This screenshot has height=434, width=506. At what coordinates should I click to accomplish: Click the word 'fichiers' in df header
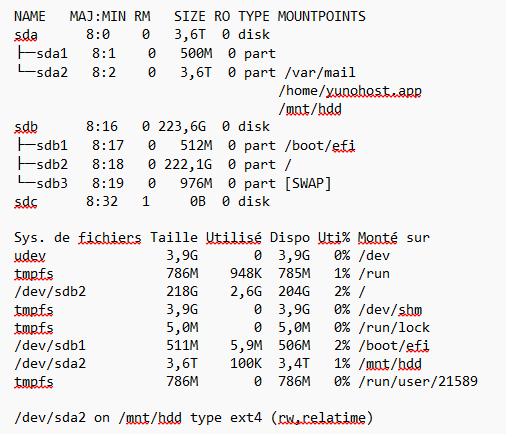(110, 237)
